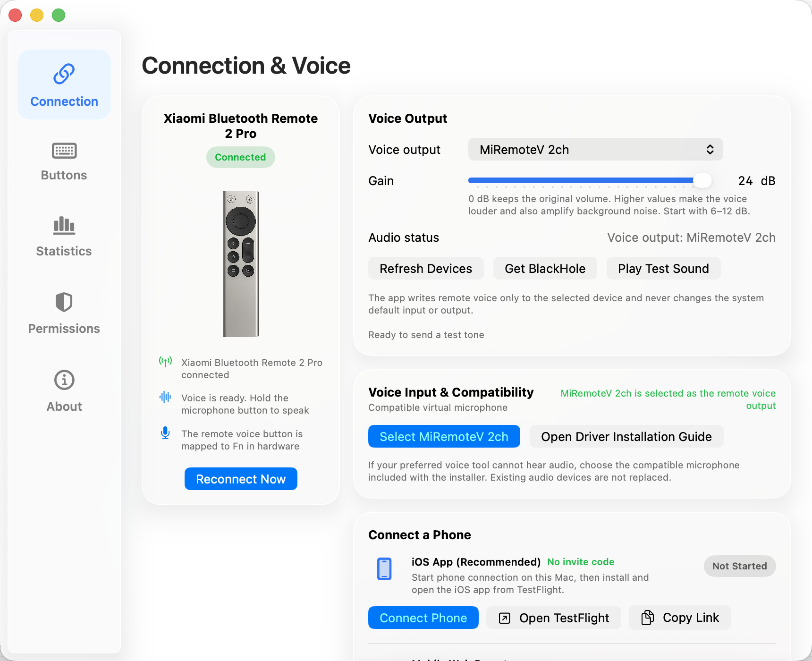Click the chain link Connection icon
This screenshot has height=661, width=812.
64,74
